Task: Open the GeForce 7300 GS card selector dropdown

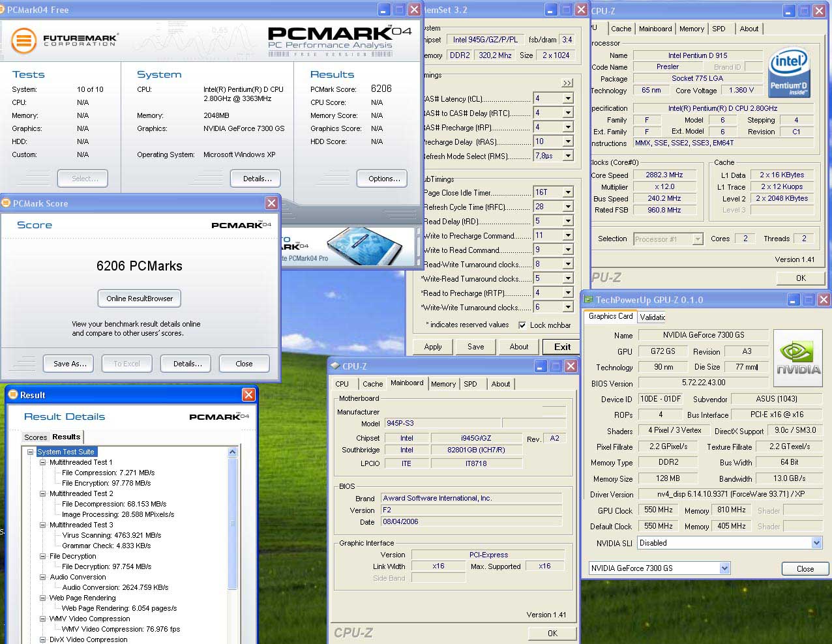Action: coord(724,568)
